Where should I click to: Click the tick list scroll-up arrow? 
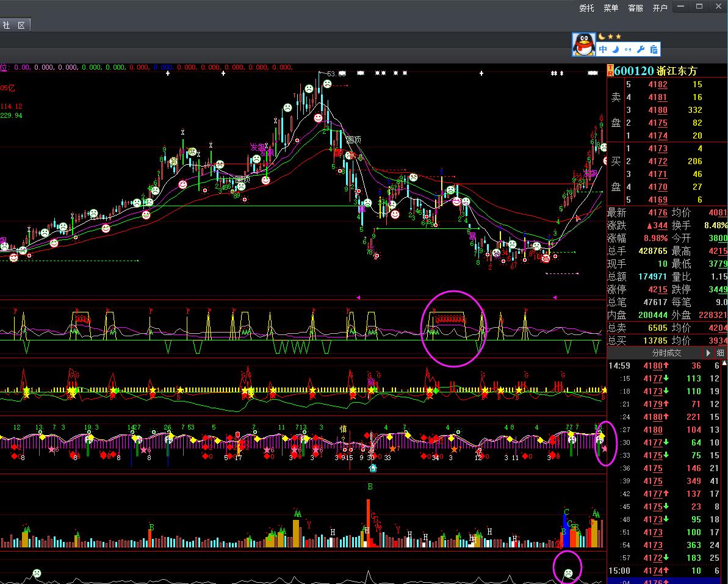tap(725, 363)
